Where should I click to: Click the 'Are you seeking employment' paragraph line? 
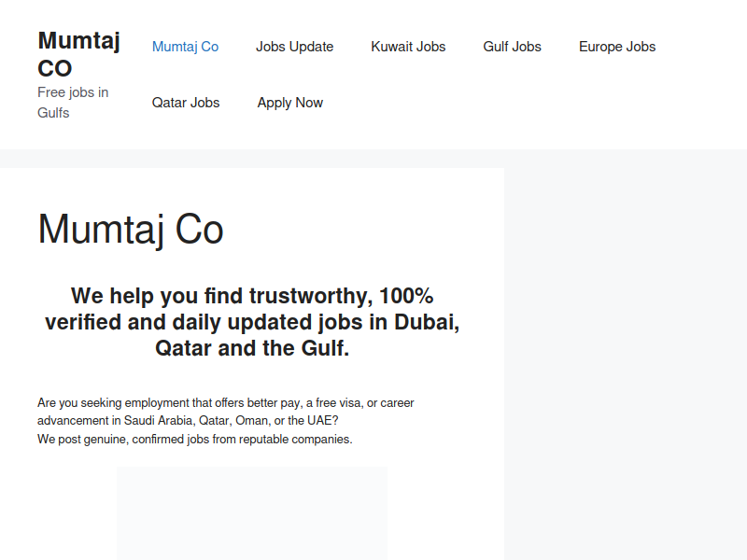point(225,403)
